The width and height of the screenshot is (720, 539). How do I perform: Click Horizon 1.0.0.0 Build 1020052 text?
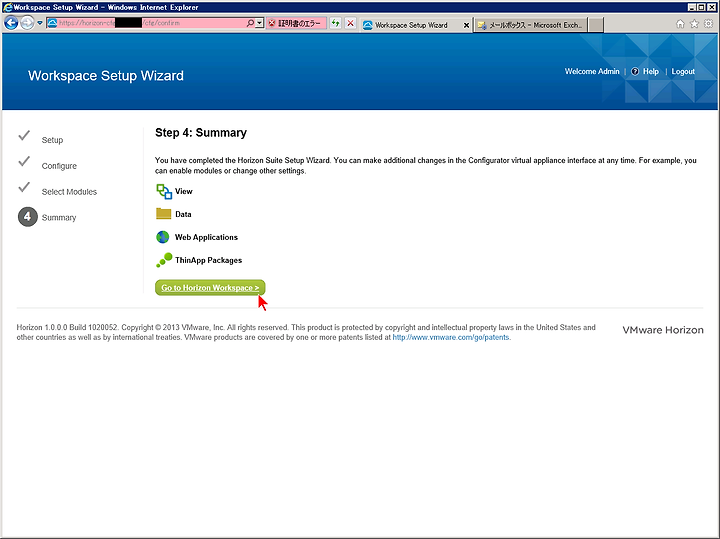(x=67, y=327)
